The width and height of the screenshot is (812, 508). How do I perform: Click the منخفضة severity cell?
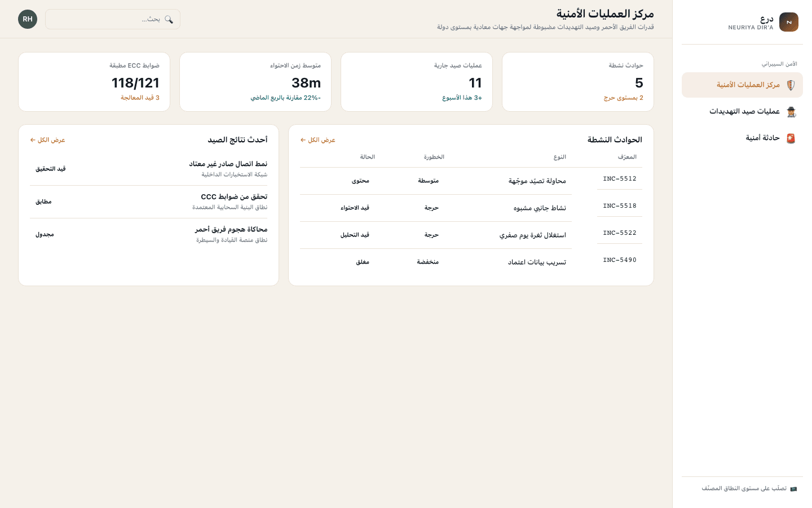point(428,262)
